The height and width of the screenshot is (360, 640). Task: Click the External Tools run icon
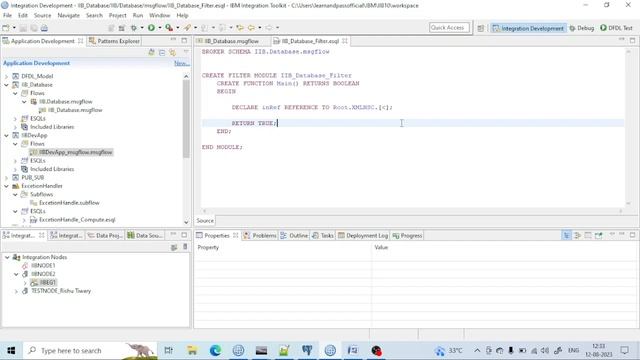(169, 28)
